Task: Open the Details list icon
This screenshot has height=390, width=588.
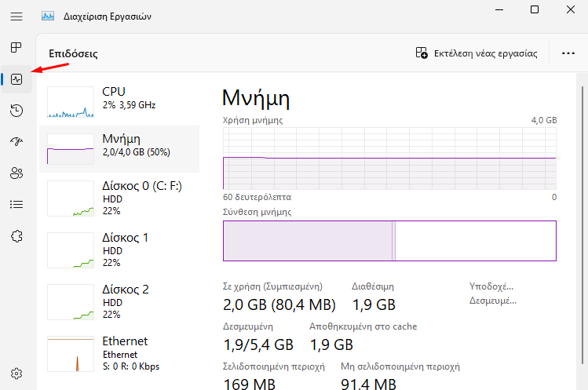Action: click(x=16, y=204)
